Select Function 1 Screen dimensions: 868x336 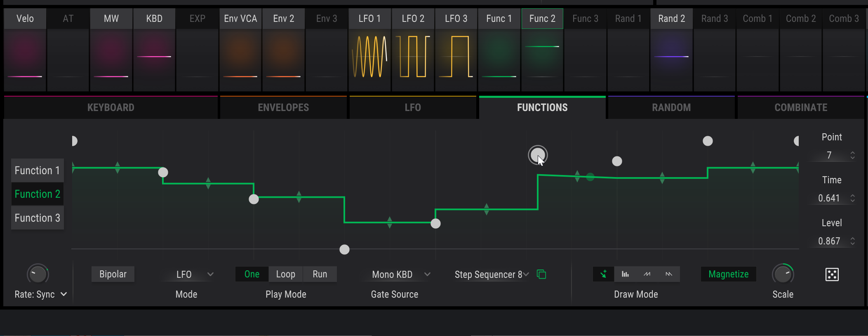[38, 170]
